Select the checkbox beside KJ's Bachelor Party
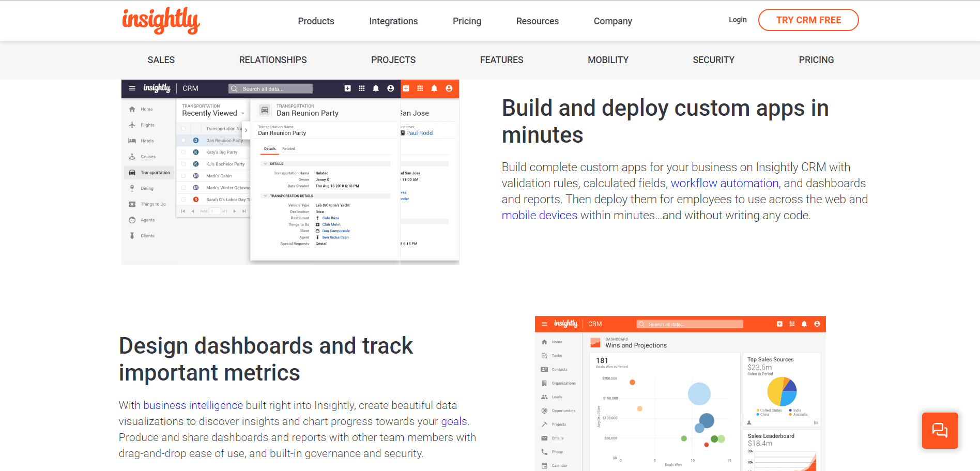This screenshot has width=980, height=471. 184,164
